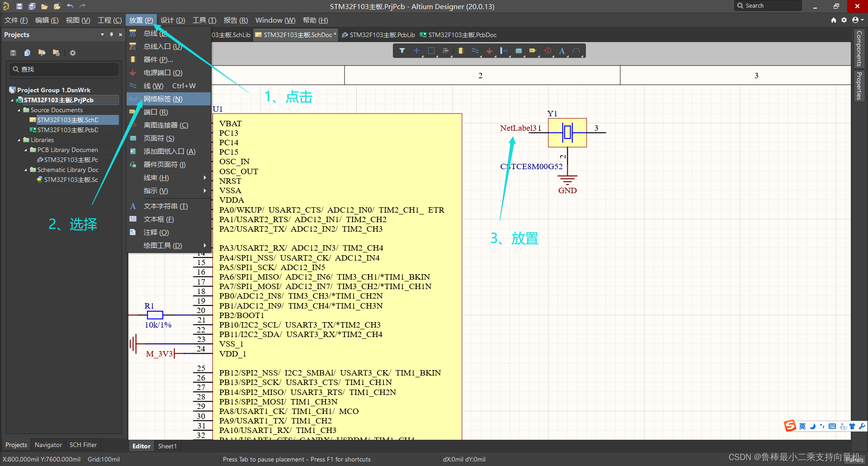The width and height of the screenshot is (868, 466).
Task: Open the vertical Components panel button
Action: (859, 48)
